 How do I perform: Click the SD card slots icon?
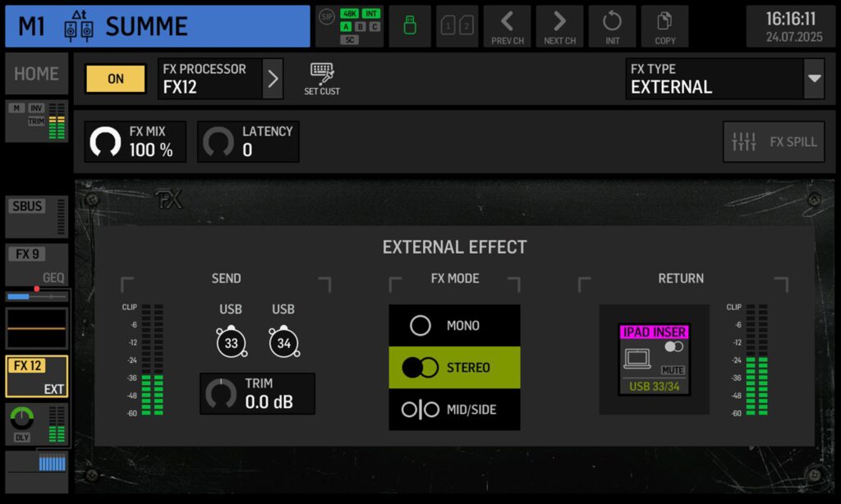pos(458,25)
